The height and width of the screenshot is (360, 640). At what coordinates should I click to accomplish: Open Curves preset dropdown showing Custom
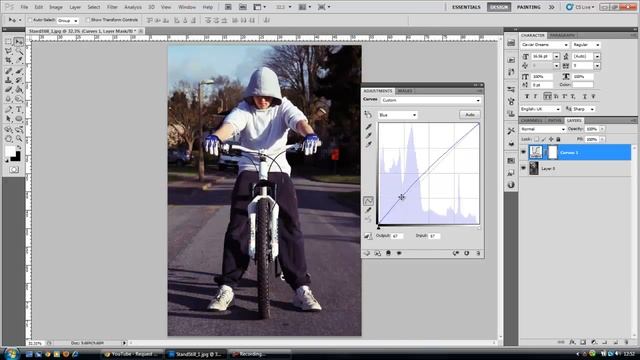tap(431, 100)
